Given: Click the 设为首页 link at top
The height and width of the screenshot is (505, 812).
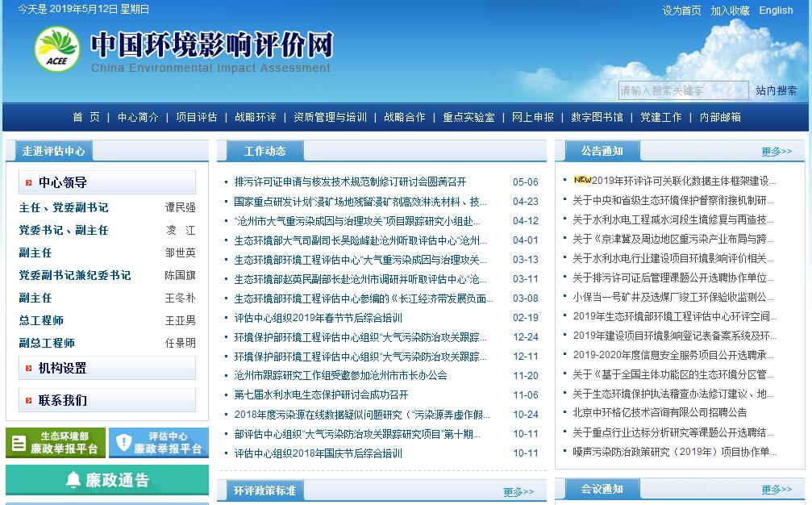Looking at the screenshot, I should click(681, 10).
